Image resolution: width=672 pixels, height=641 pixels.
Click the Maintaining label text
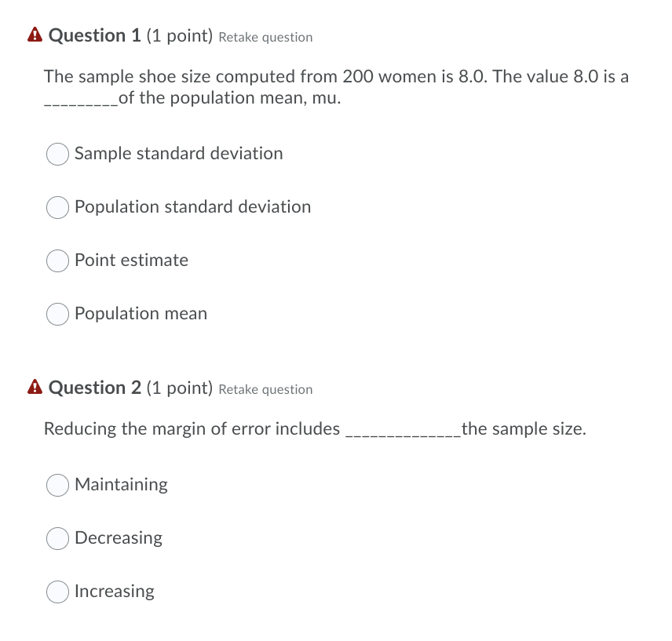click(121, 485)
